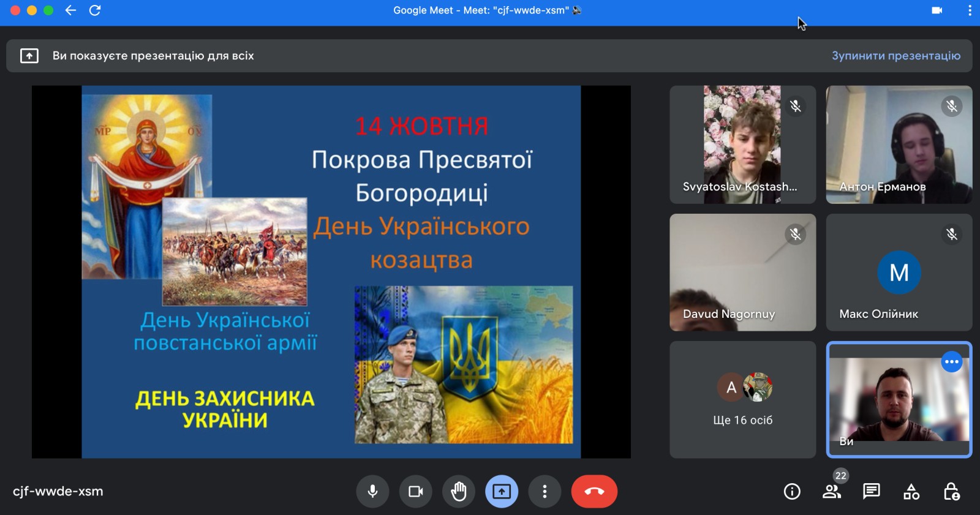This screenshot has height=515, width=980.
Task: Click the Ви label on self tile
Action: click(846, 442)
